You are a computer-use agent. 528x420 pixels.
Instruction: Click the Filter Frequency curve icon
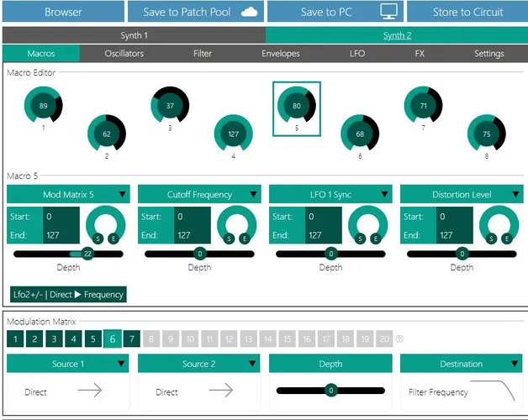click(x=493, y=391)
